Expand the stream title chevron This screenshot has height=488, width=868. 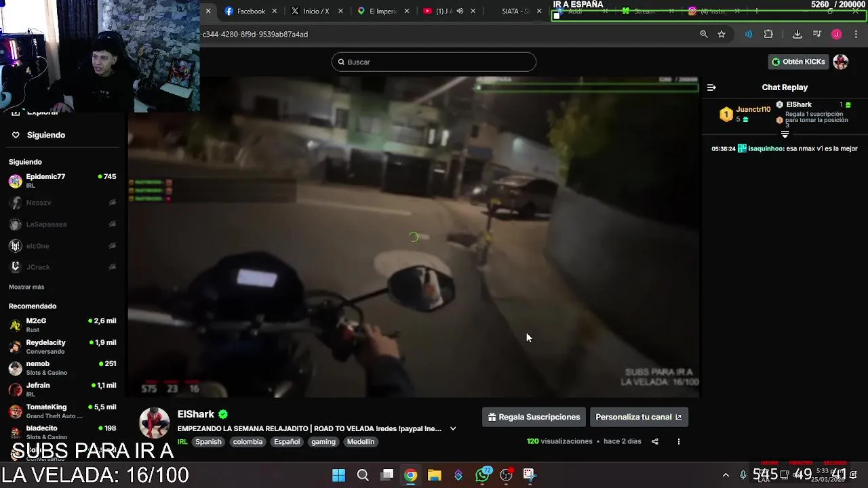[453, 428]
